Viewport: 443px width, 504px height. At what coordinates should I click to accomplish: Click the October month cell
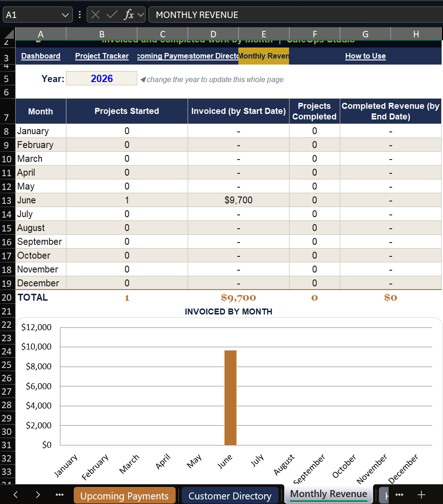41,255
